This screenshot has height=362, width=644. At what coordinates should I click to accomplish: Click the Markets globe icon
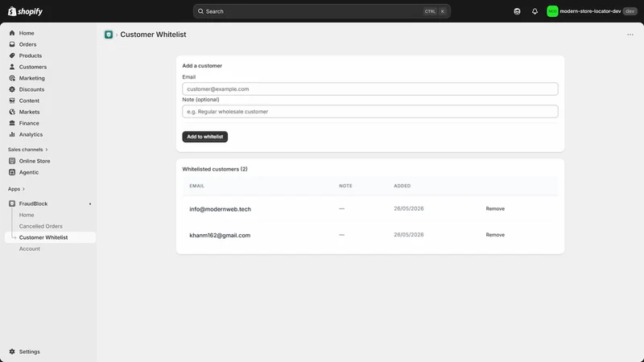tap(12, 112)
